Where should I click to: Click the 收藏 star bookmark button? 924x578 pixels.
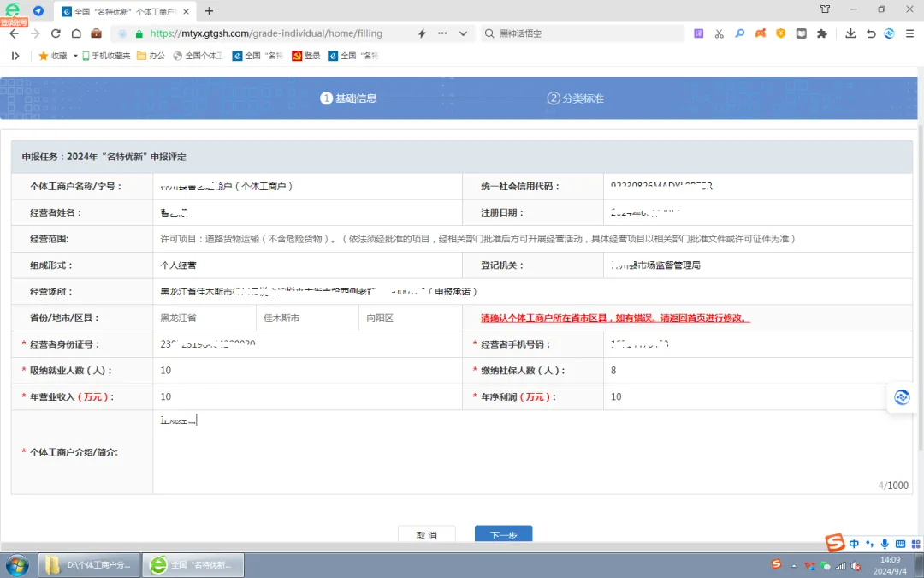point(53,56)
